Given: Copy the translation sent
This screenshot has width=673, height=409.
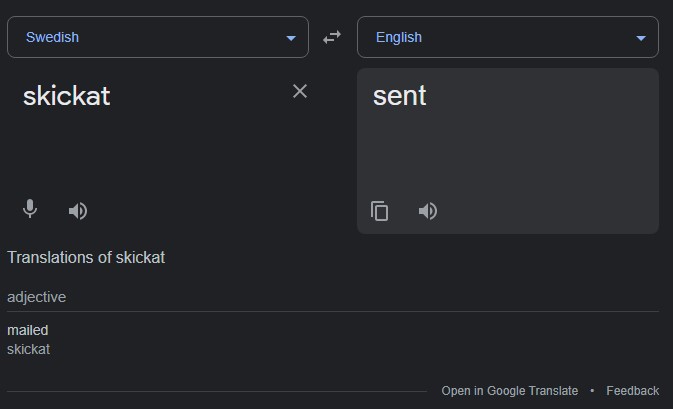Looking at the screenshot, I should (379, 211).
